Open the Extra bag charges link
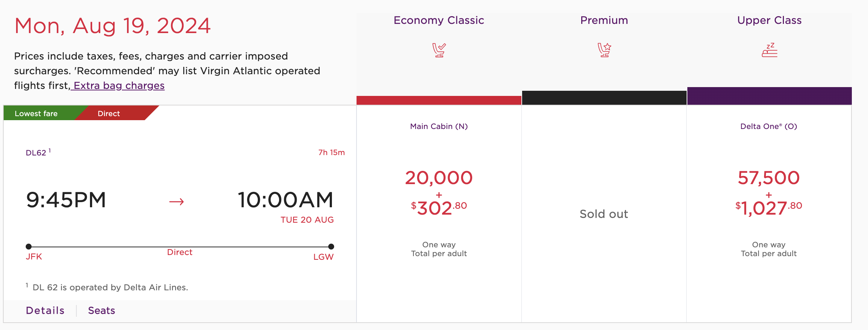 (119, 86)
